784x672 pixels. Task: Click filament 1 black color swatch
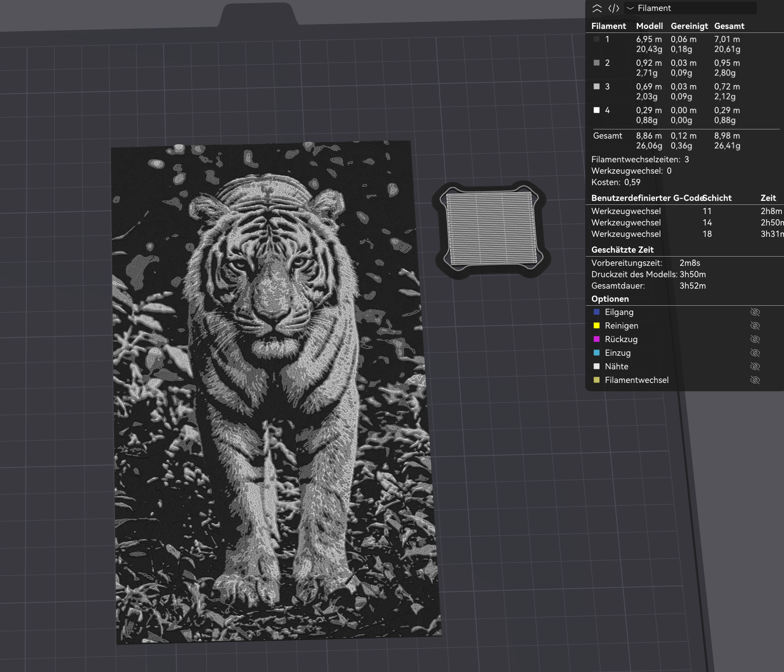click(597, 39)
